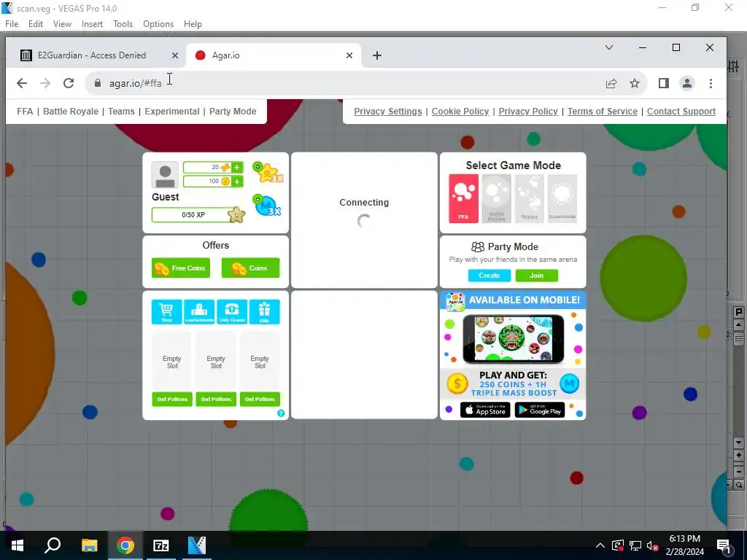Open the VEGAS Help menu
This screenshot has height=560, width=747.
(x=193, y=24)
